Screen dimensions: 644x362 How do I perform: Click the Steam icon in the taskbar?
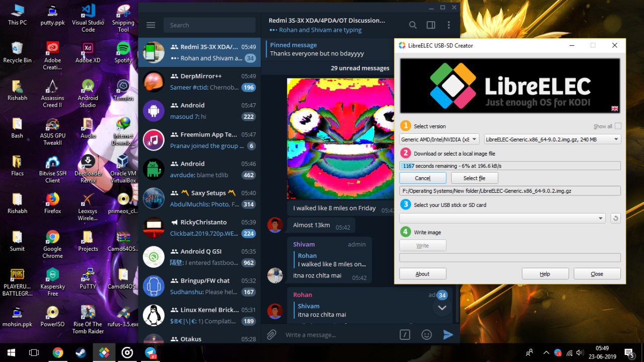[x=80, y=352]
